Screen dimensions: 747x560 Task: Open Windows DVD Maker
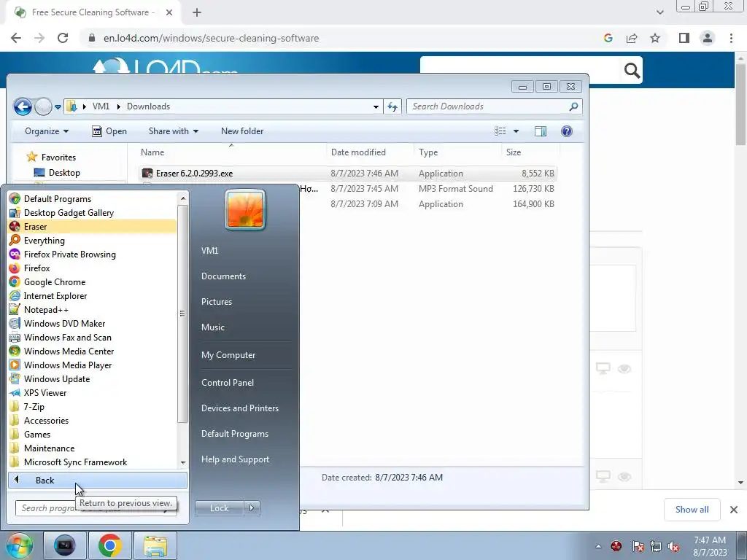pos(93,323)
